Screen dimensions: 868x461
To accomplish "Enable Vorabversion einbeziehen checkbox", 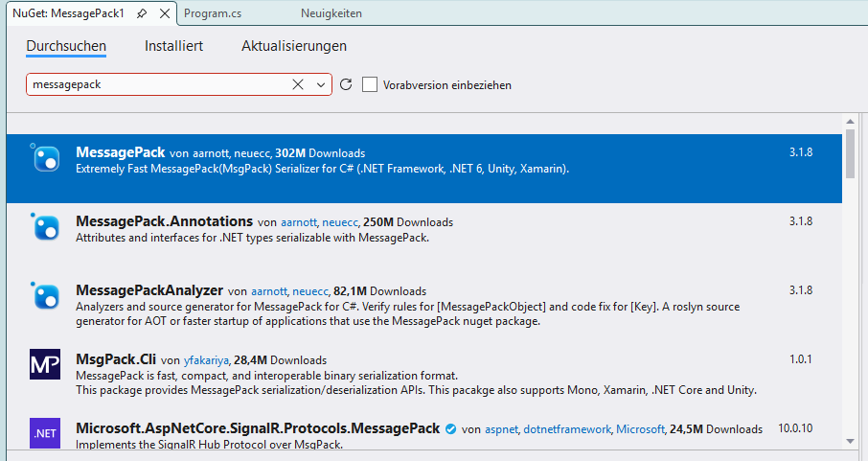I will [x=370, y=84].
